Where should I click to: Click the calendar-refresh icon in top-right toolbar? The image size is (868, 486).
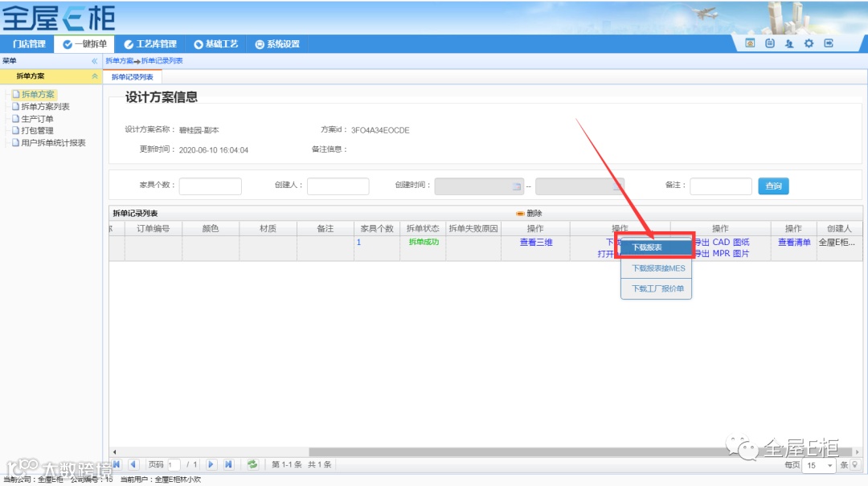coord(770,43)
